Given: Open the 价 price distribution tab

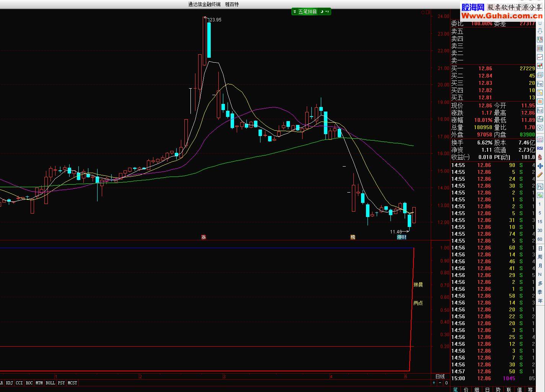Looking at the screenshot, I should [x=466, y=389].
